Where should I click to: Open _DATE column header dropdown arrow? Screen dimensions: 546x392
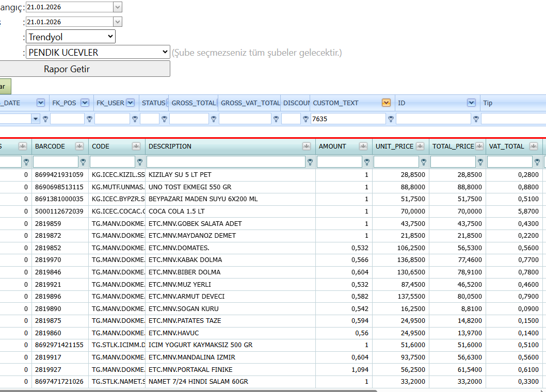(x=41, y=103)
